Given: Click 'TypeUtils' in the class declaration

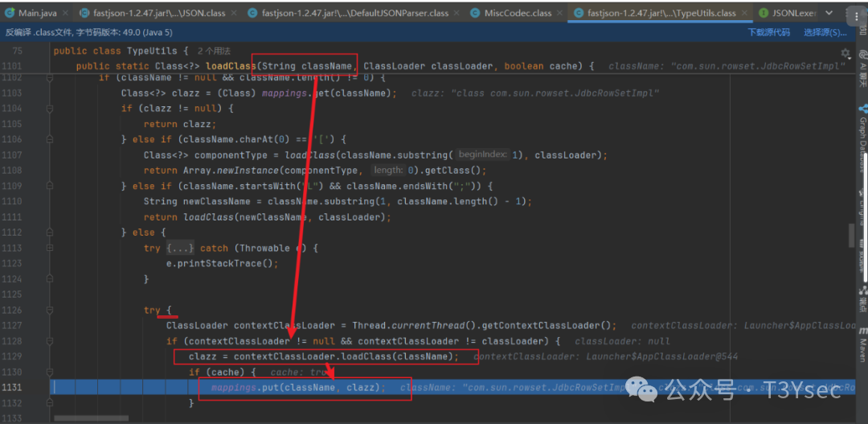Looking at the screenshot, I should [x=152, y=51].
